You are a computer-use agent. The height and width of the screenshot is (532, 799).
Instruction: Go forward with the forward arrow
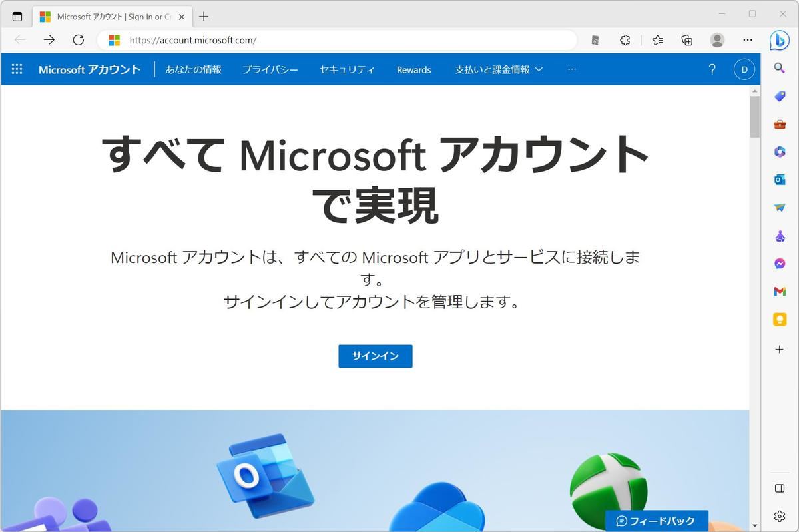pyautogui.click(x=49, y=40)
